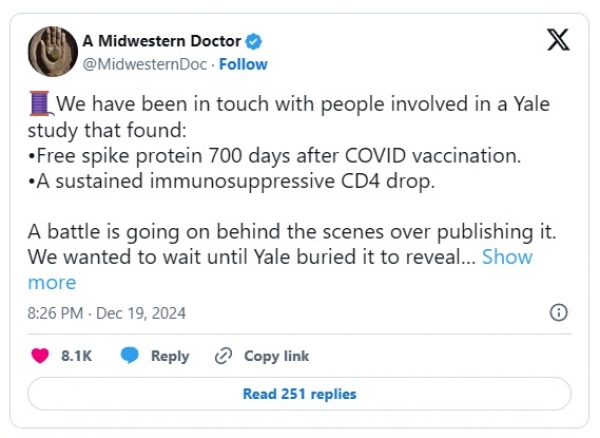Open the X logo link

tap(559, 41)
